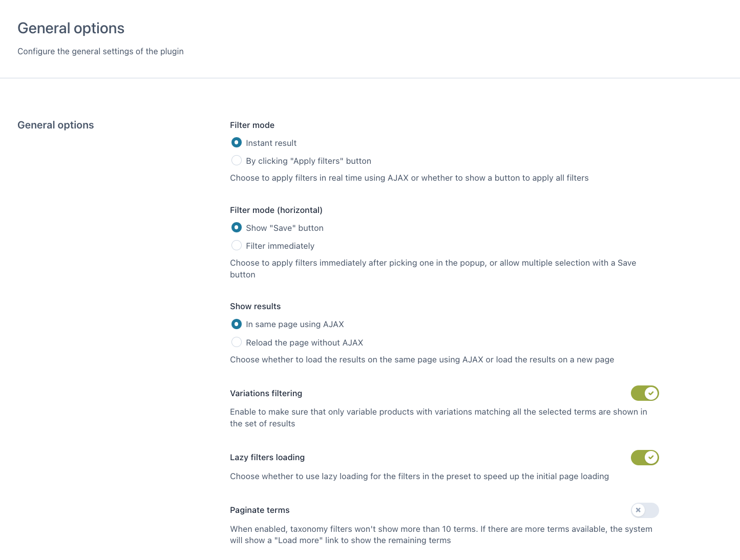Click the large "General options" page heading
The height and width of the screenshot is (560, 740).
coord(71,28)
